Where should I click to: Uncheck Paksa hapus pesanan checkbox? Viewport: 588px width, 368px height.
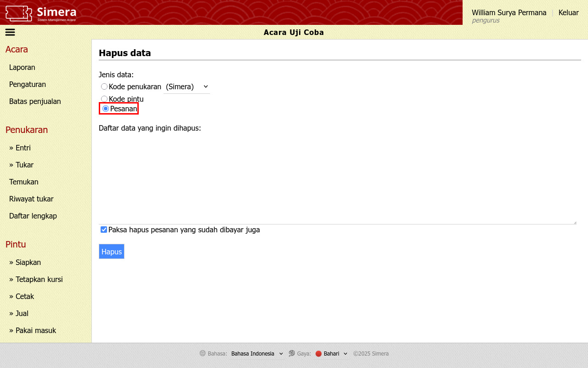(x=104, y=230)
